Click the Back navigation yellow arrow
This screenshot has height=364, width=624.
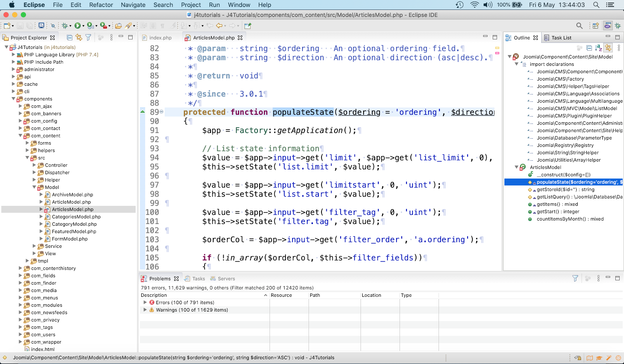pos(219,26)
